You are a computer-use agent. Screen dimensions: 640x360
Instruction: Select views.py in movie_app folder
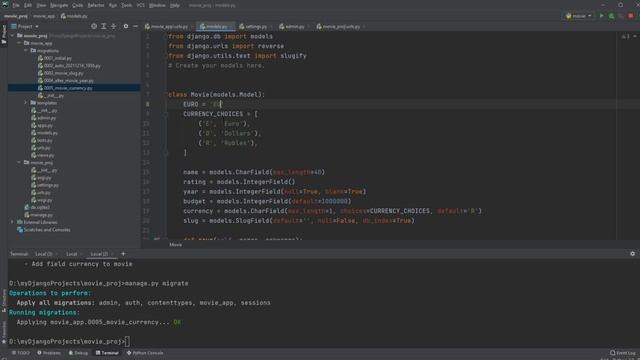(45, 155)
